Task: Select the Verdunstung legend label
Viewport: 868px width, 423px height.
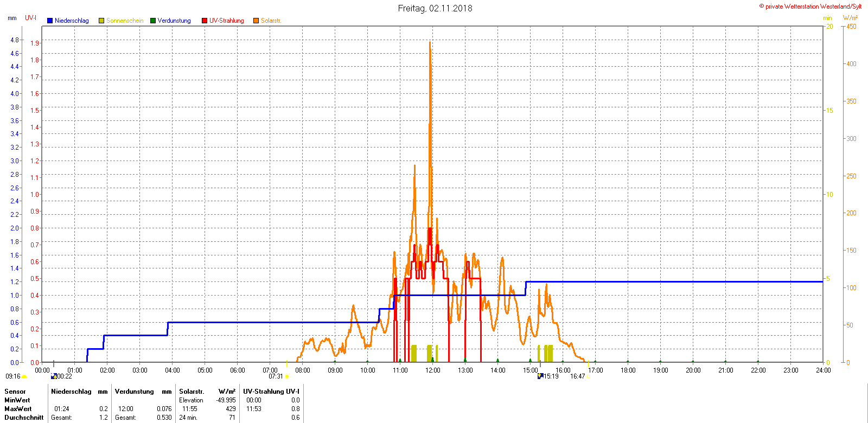Action: tap(174, 21)
